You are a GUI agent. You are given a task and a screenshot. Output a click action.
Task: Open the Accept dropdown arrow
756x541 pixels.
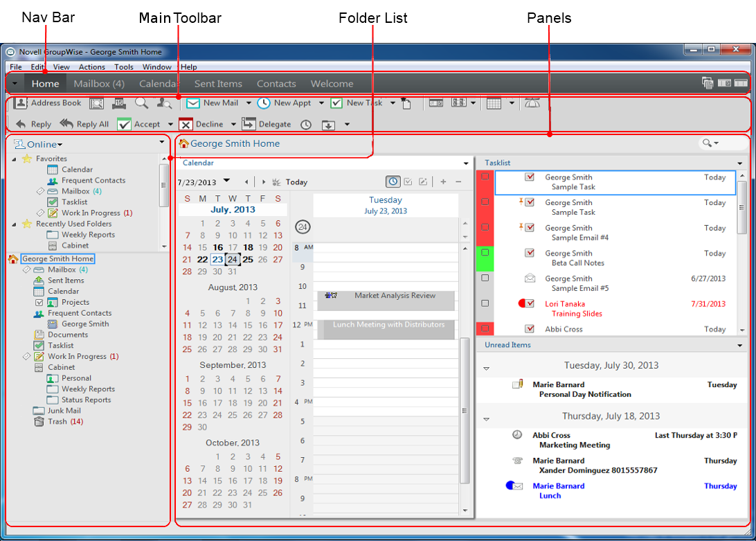click(x=170, y=125)
